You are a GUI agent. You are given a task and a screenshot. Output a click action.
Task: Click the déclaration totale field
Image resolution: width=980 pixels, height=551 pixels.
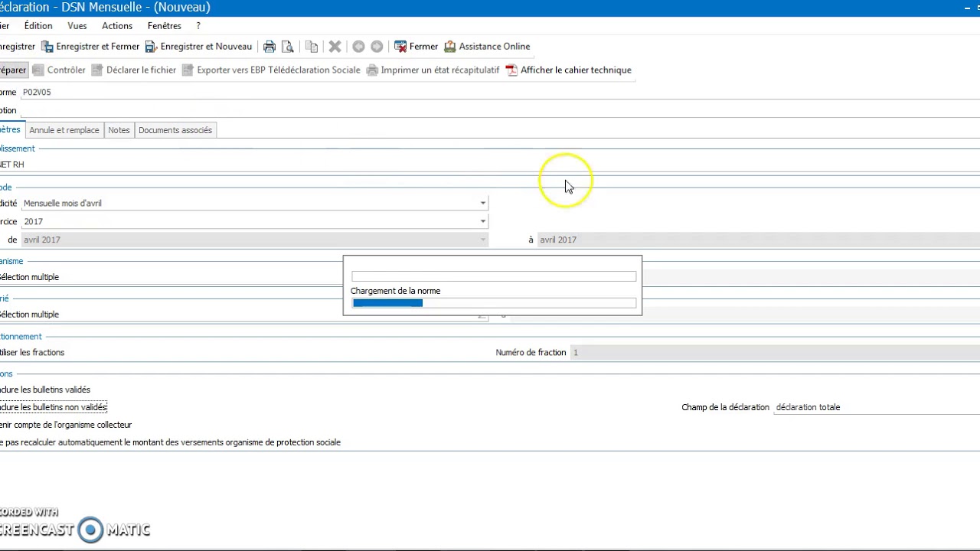[x=877, y=407]
